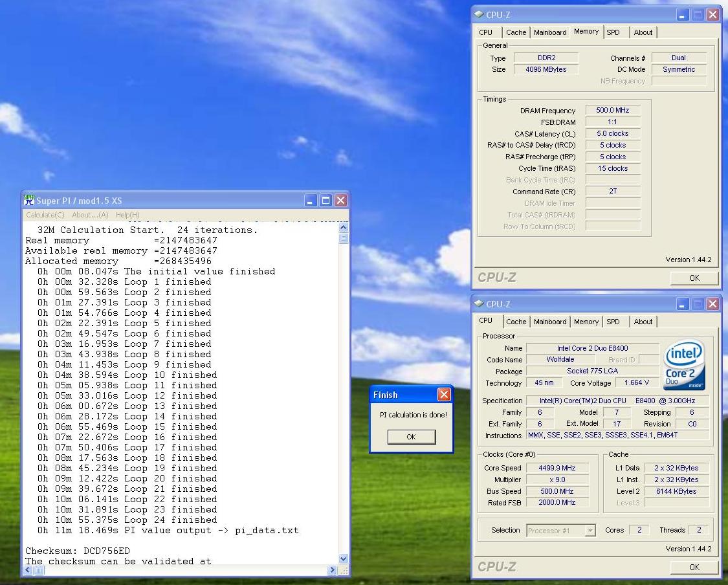This screenshot has width=728, height=585.
Task: Click DRAM Frequency value 500.0 MHz
Action: coord(613,111)
